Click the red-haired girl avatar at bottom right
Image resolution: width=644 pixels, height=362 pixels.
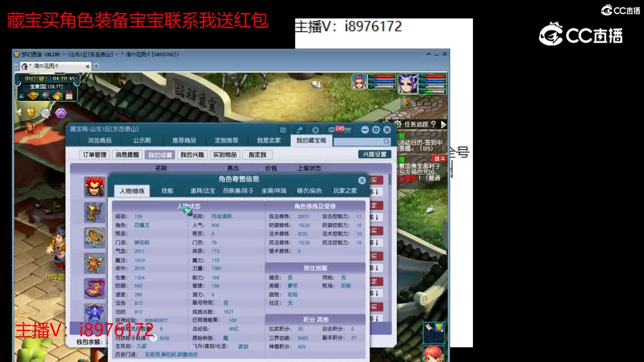click(x=433, y=353)
